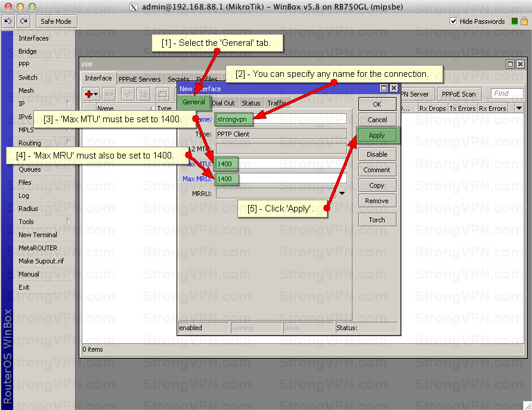Click the redo arrow in WinBox toolbar
This screenshot has height=410, width=532.
click(x=23, y=21)
